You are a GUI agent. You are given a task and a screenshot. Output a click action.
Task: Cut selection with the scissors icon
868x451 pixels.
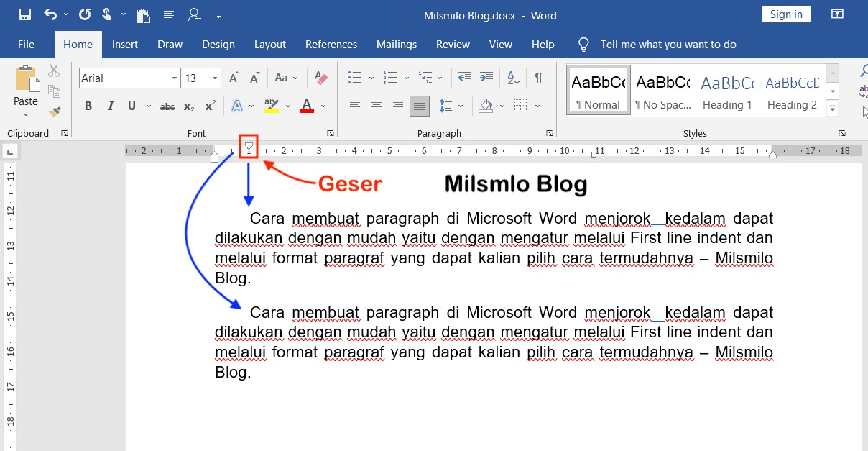click(x=54, y=71)
